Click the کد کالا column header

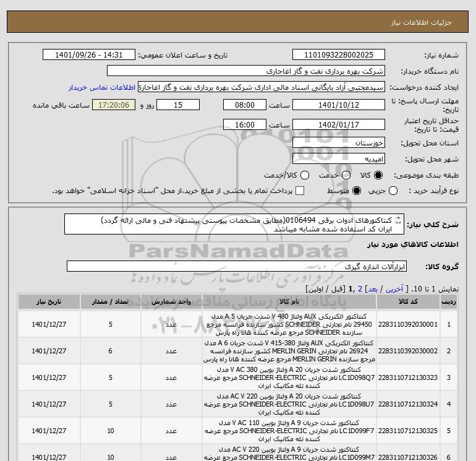tap(408, 301)
